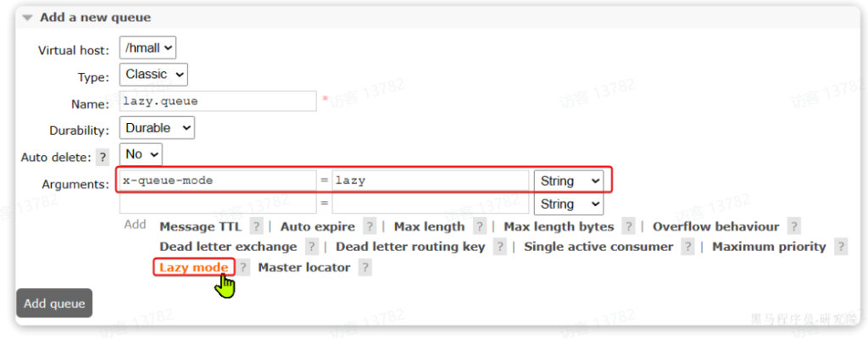Click the help icon beside Message TTL
This screenshot has width=868, height=340.
coord(256,226)
